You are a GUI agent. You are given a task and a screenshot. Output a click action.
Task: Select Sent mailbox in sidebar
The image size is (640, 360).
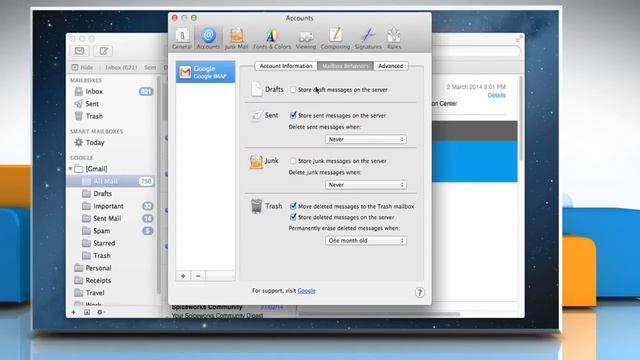(112, 104)
